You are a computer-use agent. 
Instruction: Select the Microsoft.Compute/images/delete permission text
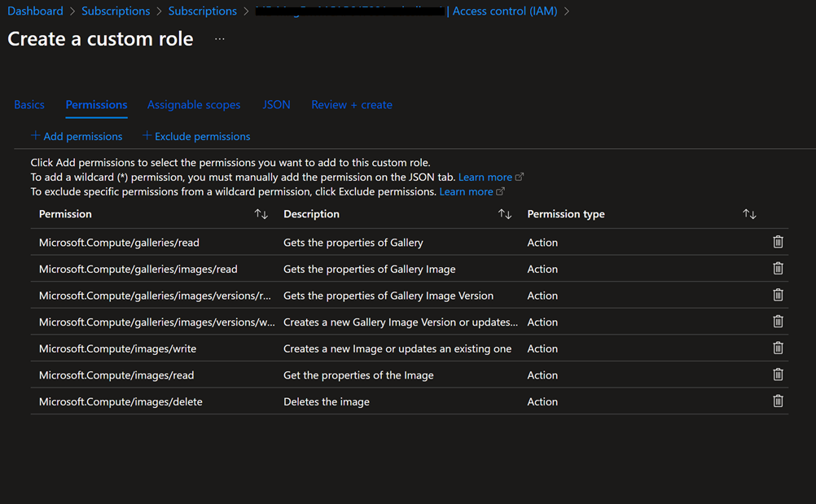coord(121,401)
